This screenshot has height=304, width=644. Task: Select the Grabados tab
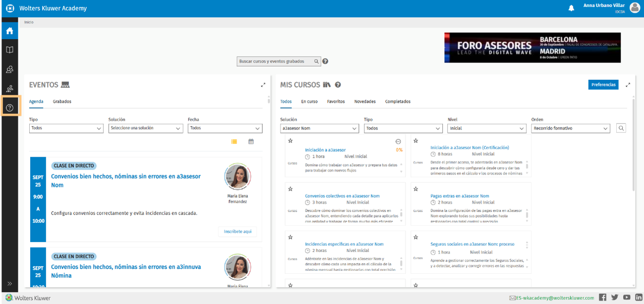coord(62,101)
